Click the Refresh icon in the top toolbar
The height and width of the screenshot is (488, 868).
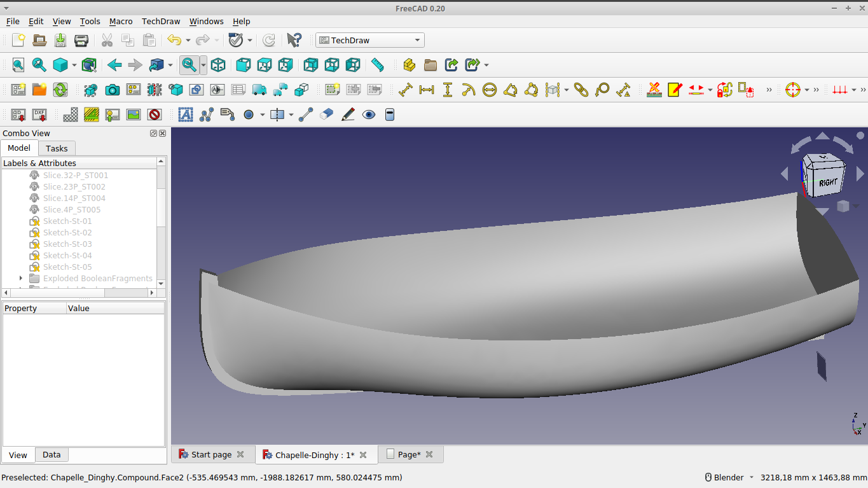pyautogui.click(x=269, y=40)
